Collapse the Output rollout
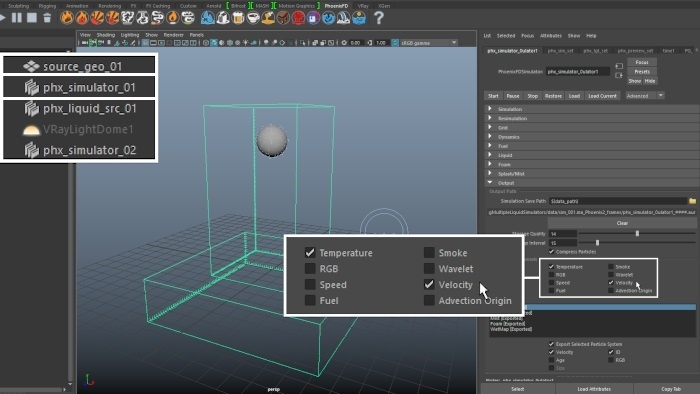The height and width of the screenshot is (394, 700). (x=592, y=183)
